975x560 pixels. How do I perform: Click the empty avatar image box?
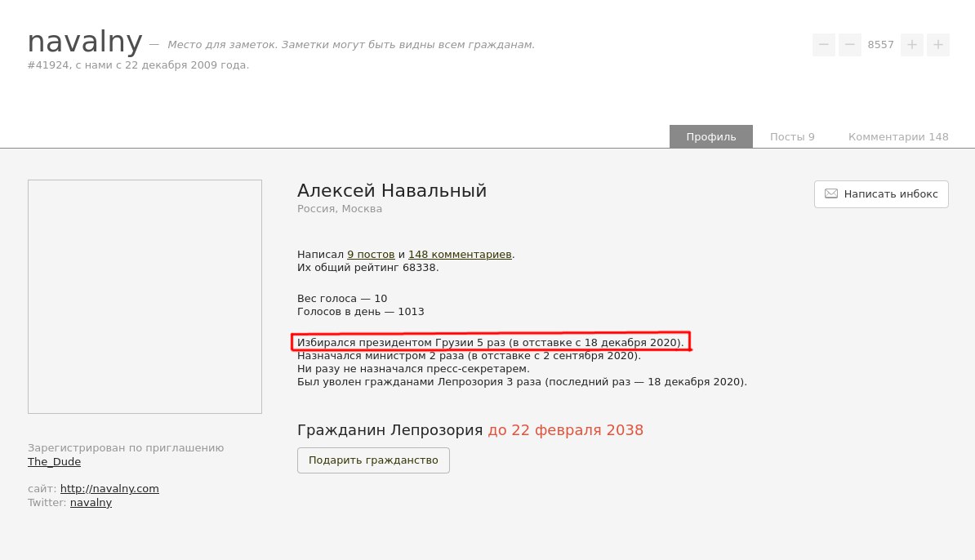[x=145, y=296]
